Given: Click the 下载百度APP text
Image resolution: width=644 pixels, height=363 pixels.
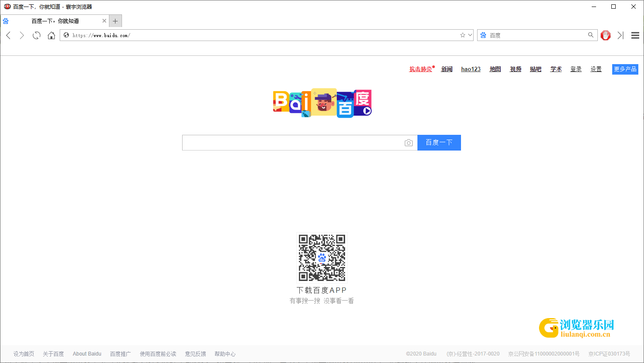Looking at the screenshot, I should point(322,290).
